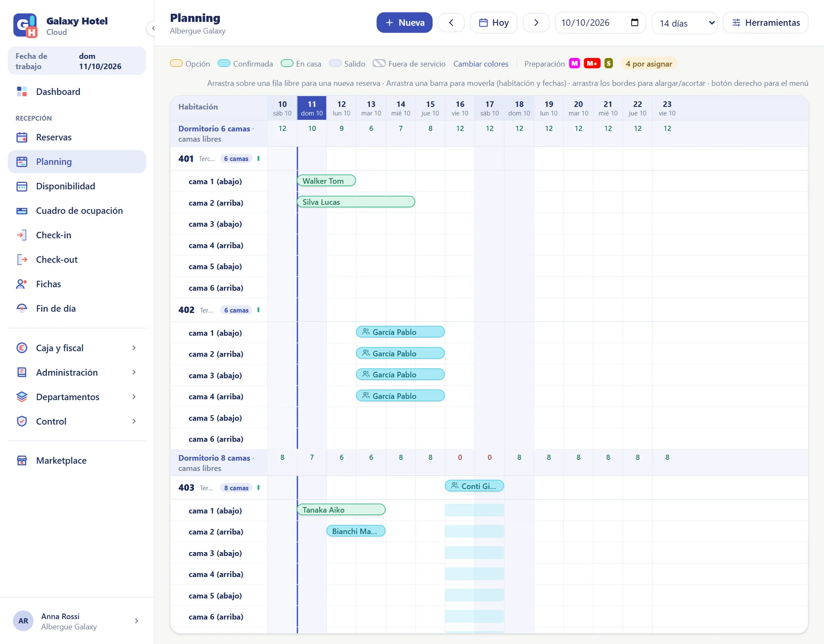Create a new booking with Nueva

tap(404, 23)
